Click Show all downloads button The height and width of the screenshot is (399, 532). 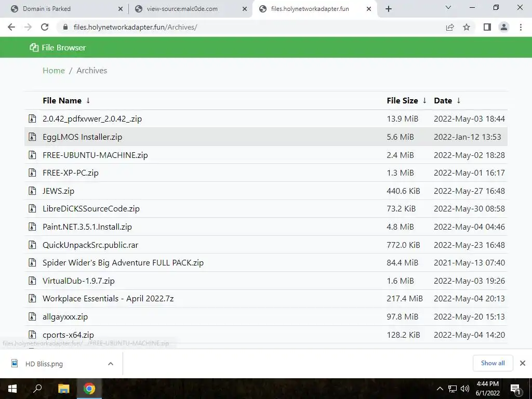493,363
